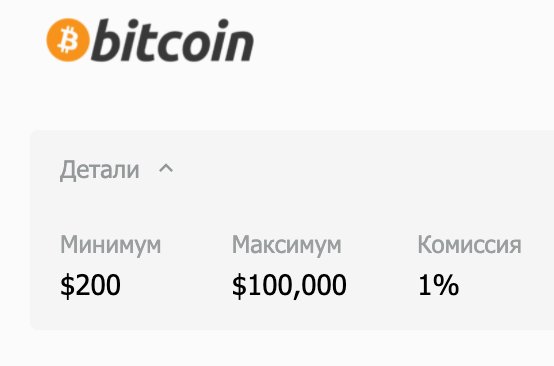Image resolution: width=554 pixels, height=366 pixels.
Task: Click empty panel area right of chevron
Action: click(x=353, y=170)
